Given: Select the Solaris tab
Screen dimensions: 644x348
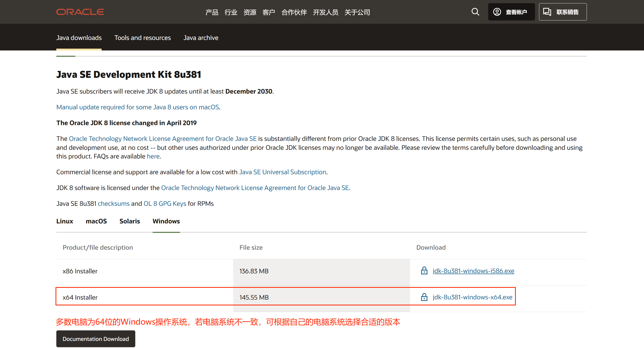Looking at the screenshot, I should pos(130,221).
